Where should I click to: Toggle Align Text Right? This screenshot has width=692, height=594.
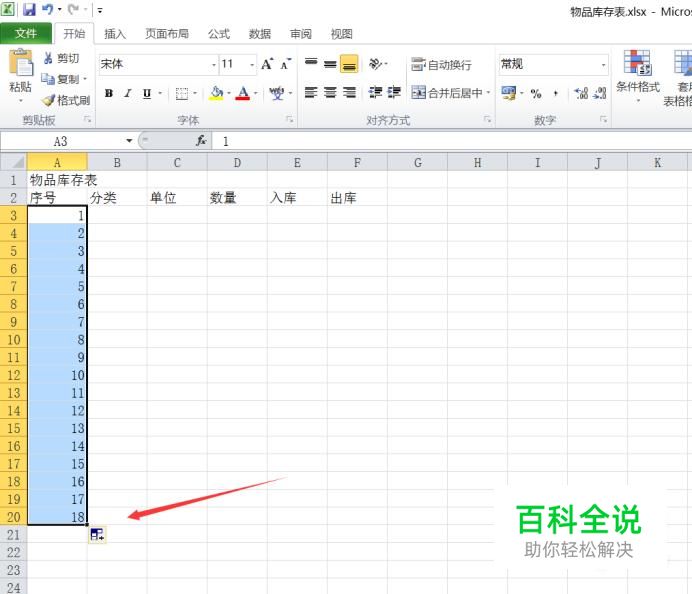click(x=349, y=93)
